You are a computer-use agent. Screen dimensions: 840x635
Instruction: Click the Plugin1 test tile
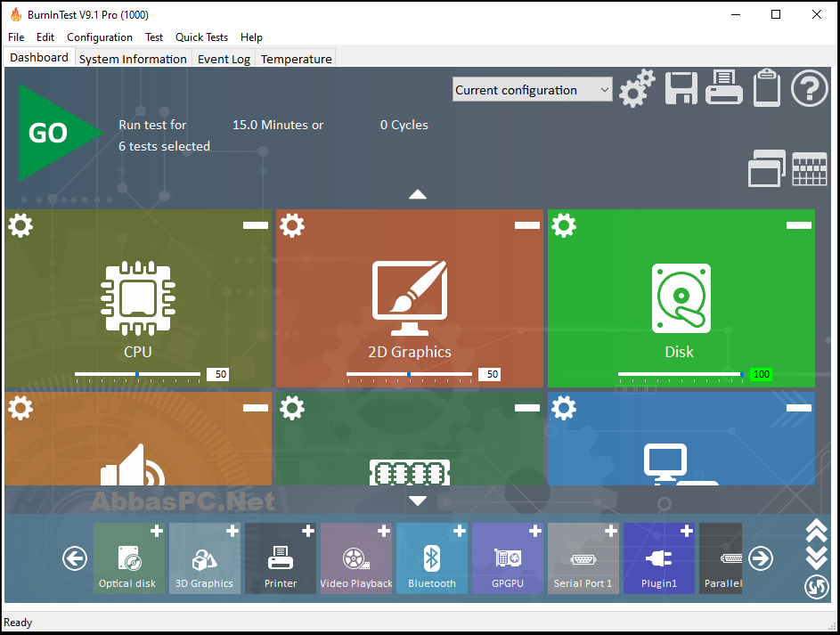coord(659,558)
